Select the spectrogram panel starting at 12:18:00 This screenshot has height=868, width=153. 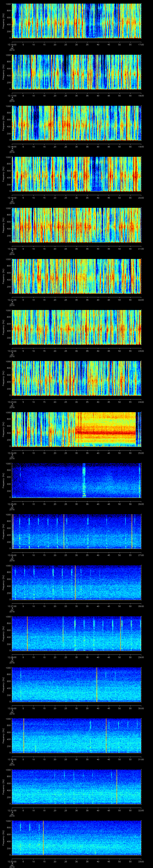77,123
